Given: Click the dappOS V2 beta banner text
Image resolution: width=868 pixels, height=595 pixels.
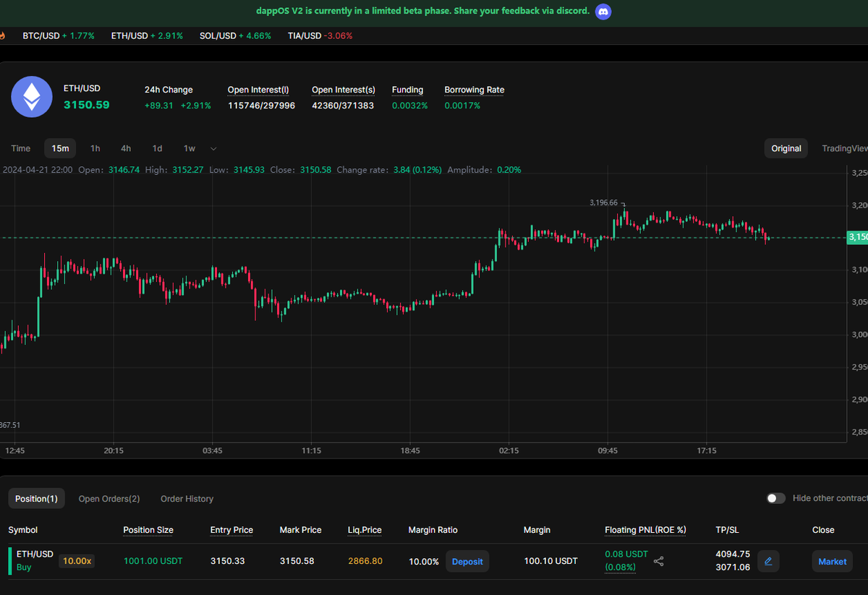Looking at the screenshot, I should coord(423,11).
